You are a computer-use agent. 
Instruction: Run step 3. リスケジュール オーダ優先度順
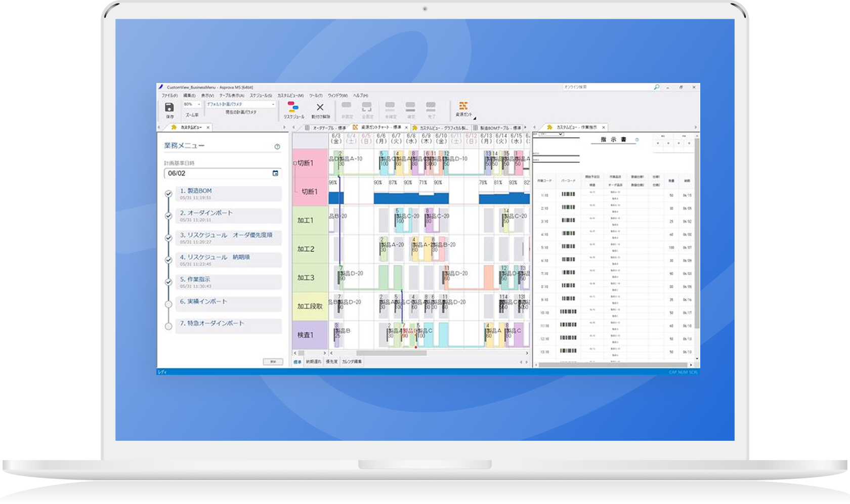[x=229, y=238]
